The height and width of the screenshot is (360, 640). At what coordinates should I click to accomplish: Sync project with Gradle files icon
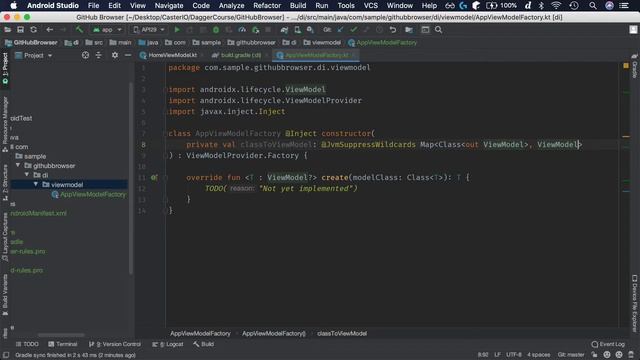coord(284,30)
